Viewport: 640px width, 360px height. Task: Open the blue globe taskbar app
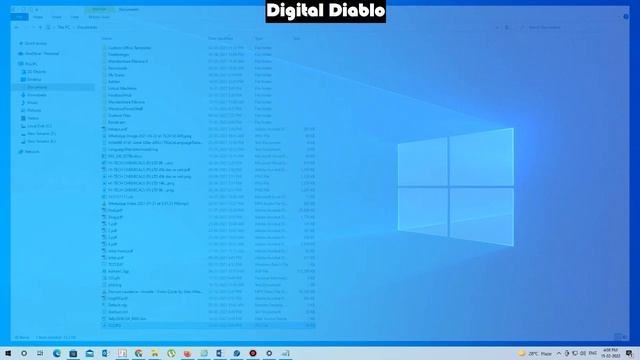click(237, 353)
